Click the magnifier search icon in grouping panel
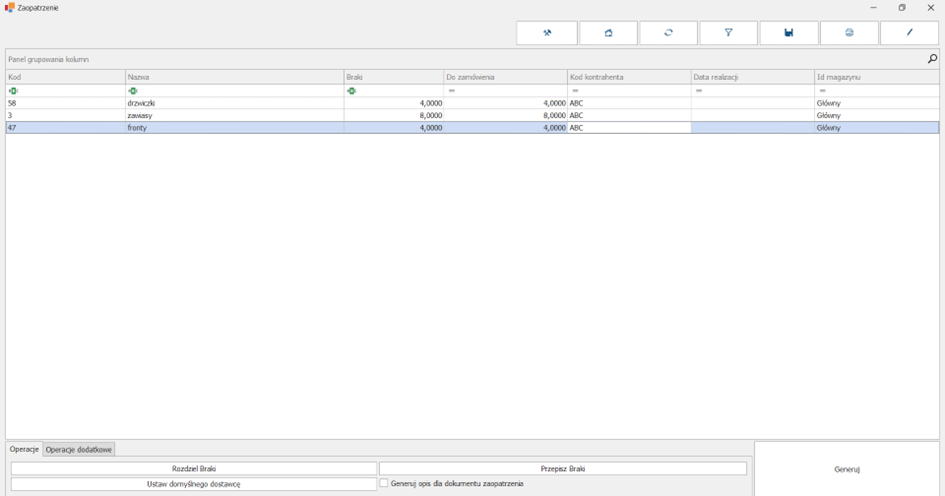945x496 pixels. click(932, 59)
